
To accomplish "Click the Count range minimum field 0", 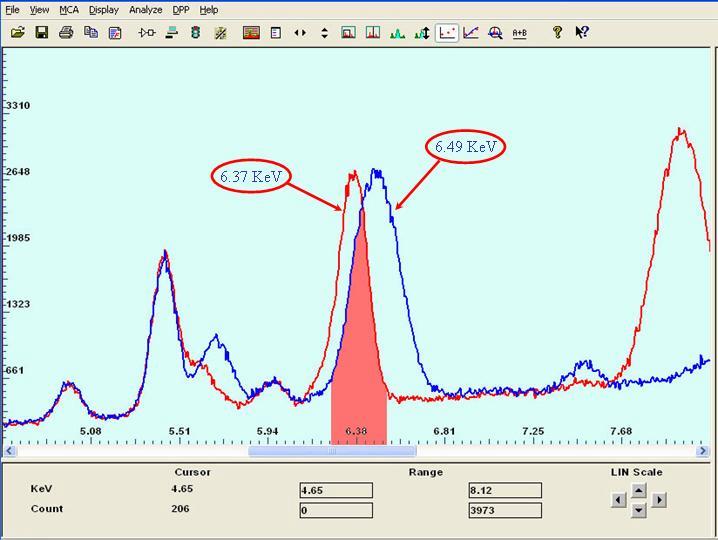I will [x=336, y=510].
